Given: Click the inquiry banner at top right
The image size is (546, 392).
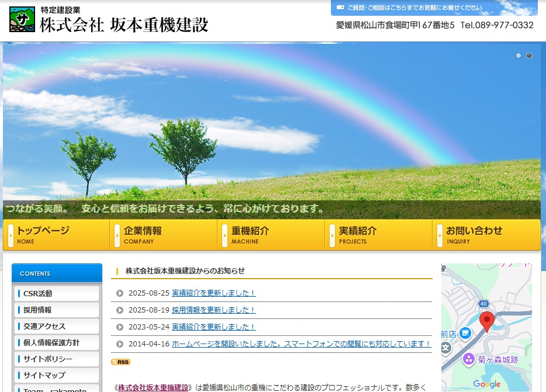Looking at the screenshot, I should click(434, 8).
